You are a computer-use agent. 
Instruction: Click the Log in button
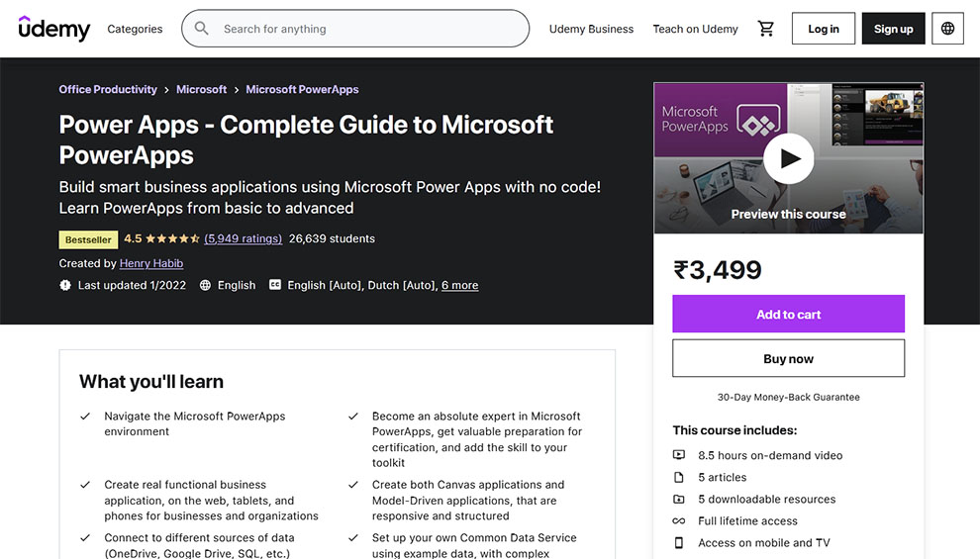pos(824,29)
